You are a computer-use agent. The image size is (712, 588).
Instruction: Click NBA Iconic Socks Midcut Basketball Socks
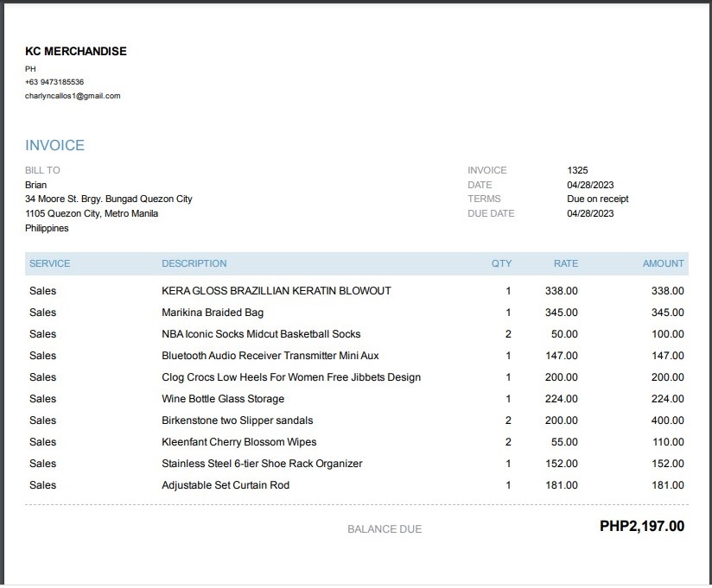point(261,334)
